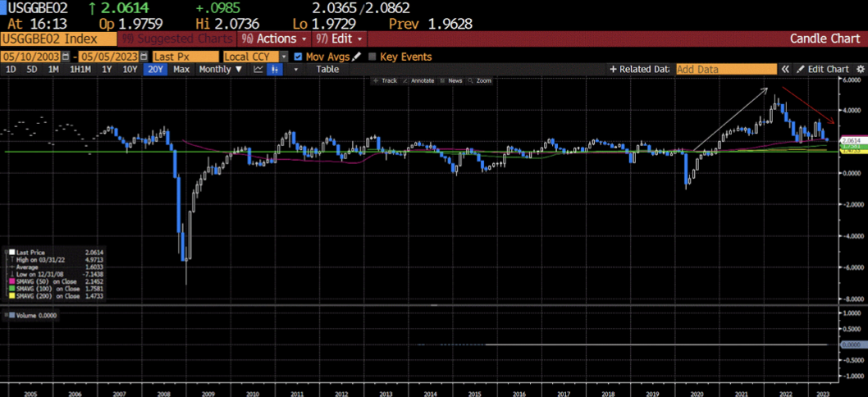This screenshot has width=868, height=397.
Task: Switch to line chart type icon
Action: (x=258, y=69)
